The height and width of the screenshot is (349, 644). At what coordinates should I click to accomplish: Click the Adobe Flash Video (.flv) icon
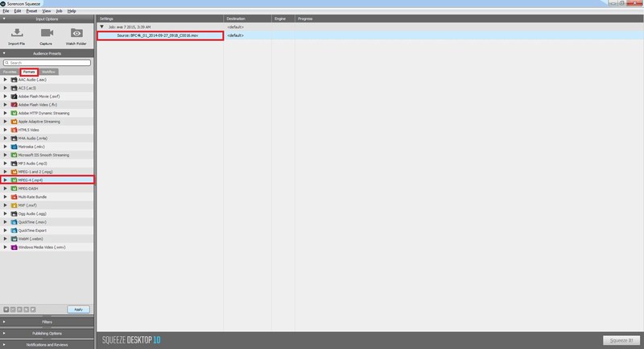(14, 105)
